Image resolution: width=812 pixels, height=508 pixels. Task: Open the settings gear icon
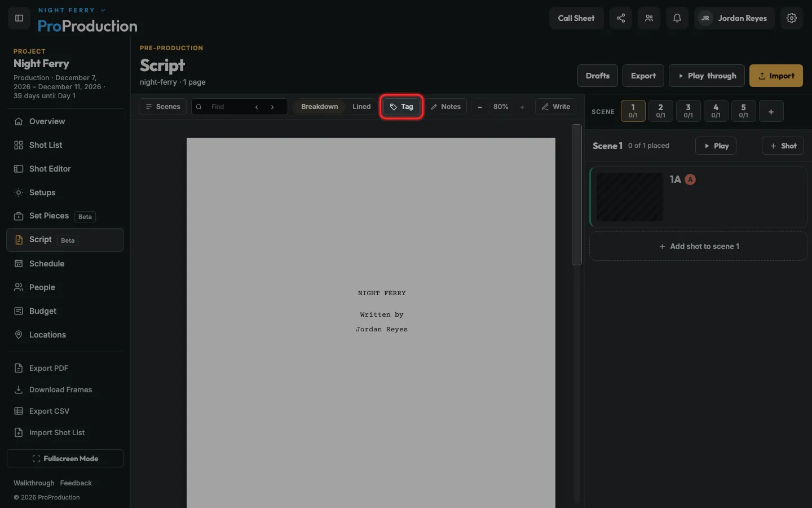(x=792, y=18)
